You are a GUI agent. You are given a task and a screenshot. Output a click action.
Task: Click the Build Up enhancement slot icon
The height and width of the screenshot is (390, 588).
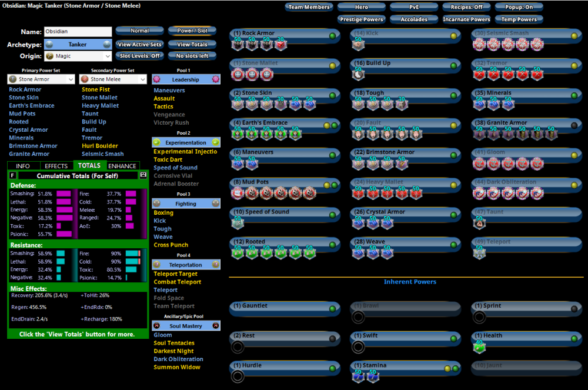[x=357, y=74]
